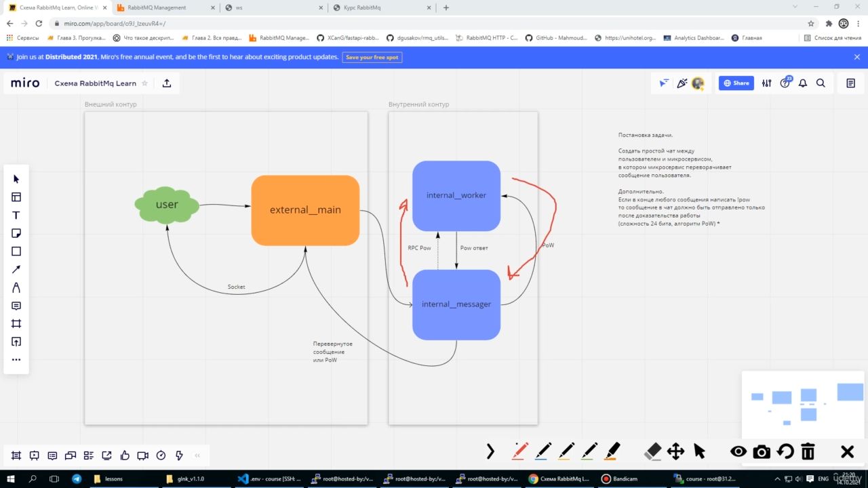Toggle annotation visibility with eye icon
Screen dimensions: 868x488
click(738, 451)
